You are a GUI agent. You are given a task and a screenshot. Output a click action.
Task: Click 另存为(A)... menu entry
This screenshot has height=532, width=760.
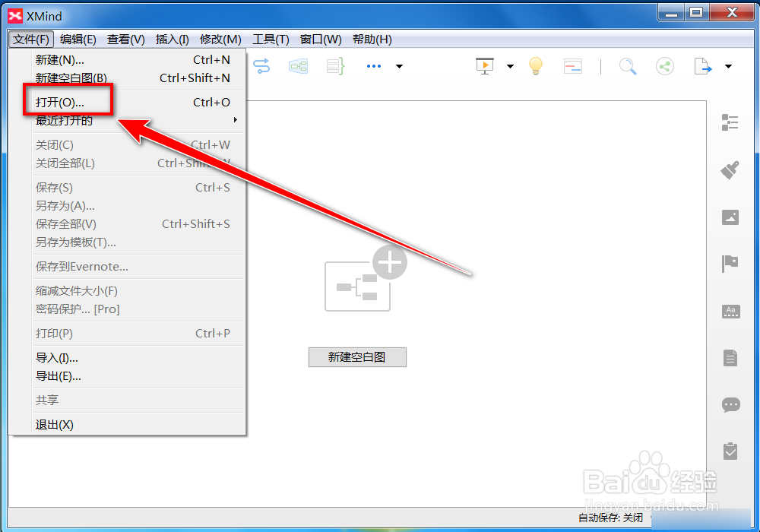coord(133,206)
